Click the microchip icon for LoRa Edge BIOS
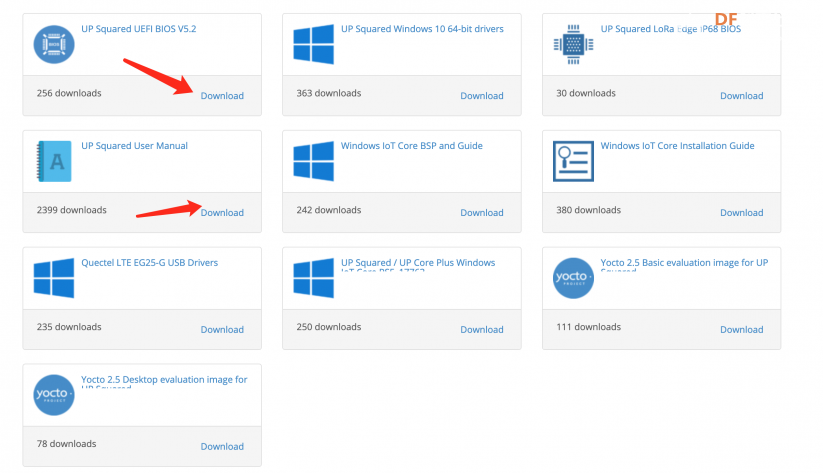Viewport: 823px width, 473px height. pos(573,45)
